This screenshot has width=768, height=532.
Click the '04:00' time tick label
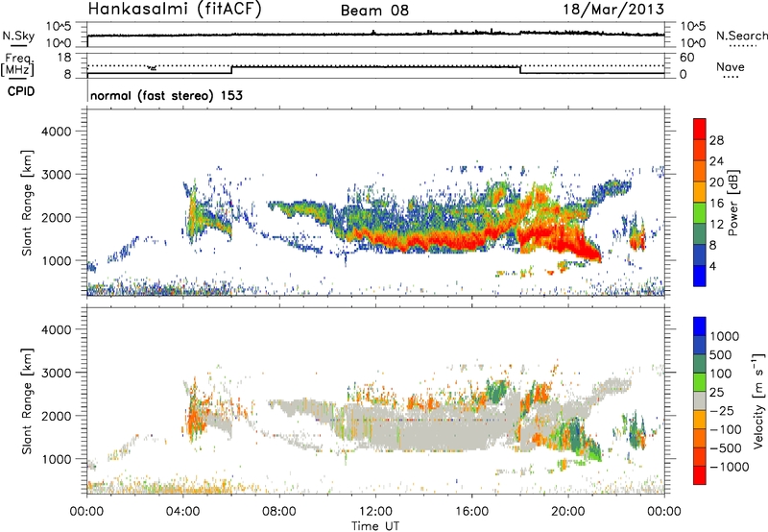click(x=183, y=512)
